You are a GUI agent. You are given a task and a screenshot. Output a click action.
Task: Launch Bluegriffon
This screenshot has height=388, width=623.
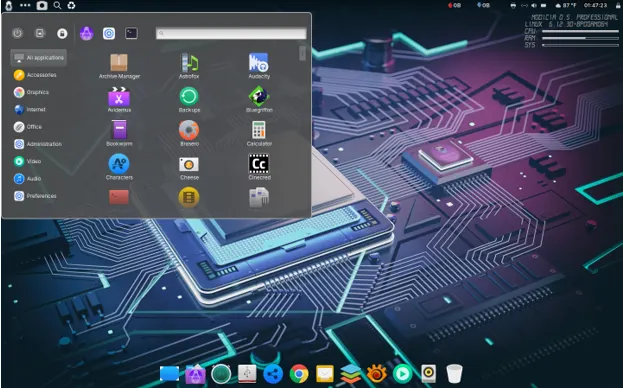259,100
